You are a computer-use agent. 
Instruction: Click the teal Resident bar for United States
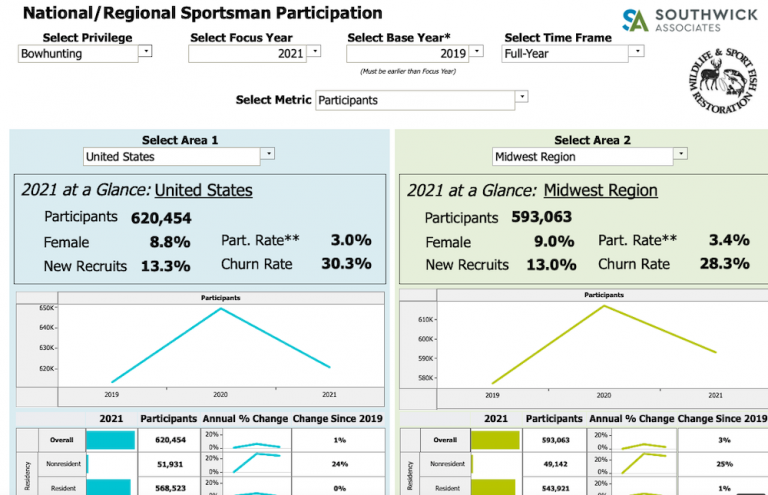108,487
